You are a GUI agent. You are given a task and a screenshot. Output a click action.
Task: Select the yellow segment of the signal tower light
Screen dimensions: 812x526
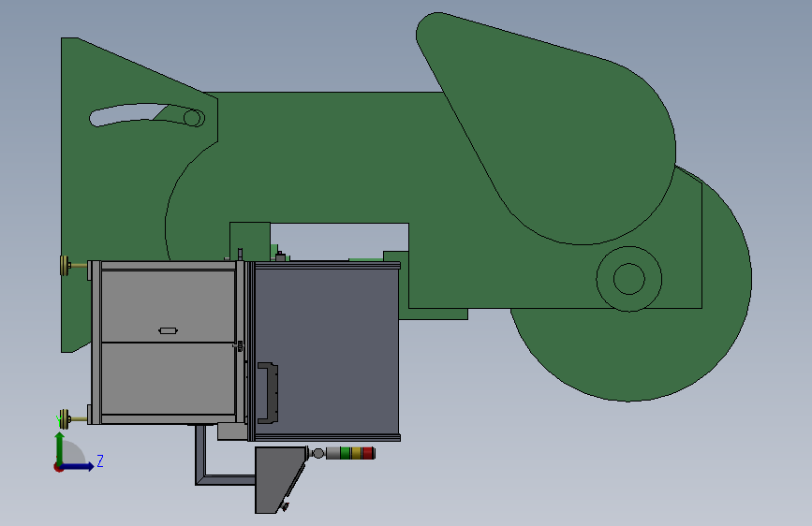(356, 454)
